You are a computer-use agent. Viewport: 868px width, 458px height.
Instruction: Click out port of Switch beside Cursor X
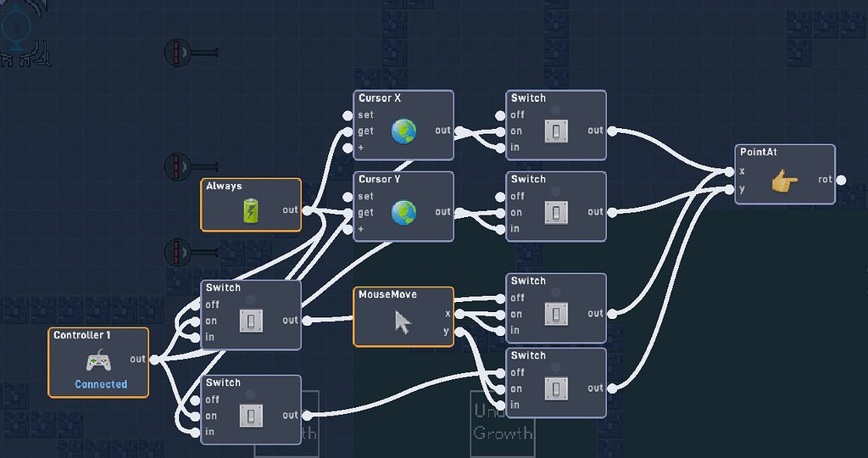pos(612,131)
